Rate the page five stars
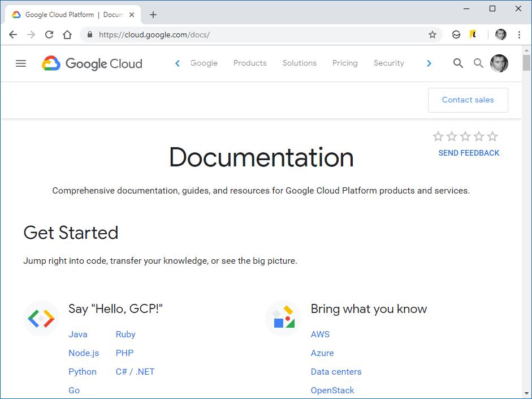 pos(492,136)
